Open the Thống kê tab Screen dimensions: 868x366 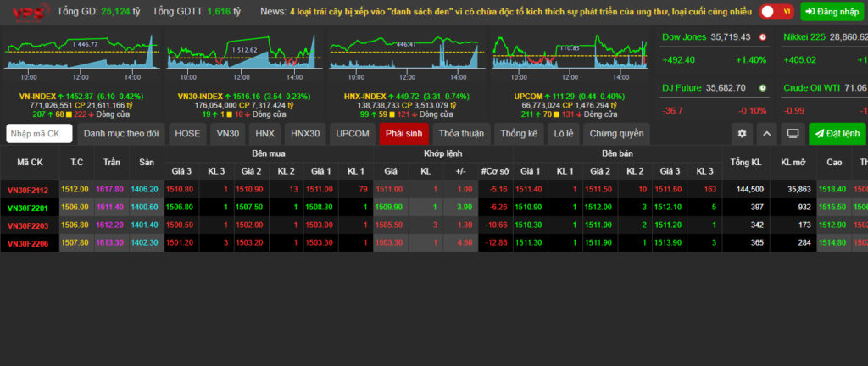tap(519, 133)
